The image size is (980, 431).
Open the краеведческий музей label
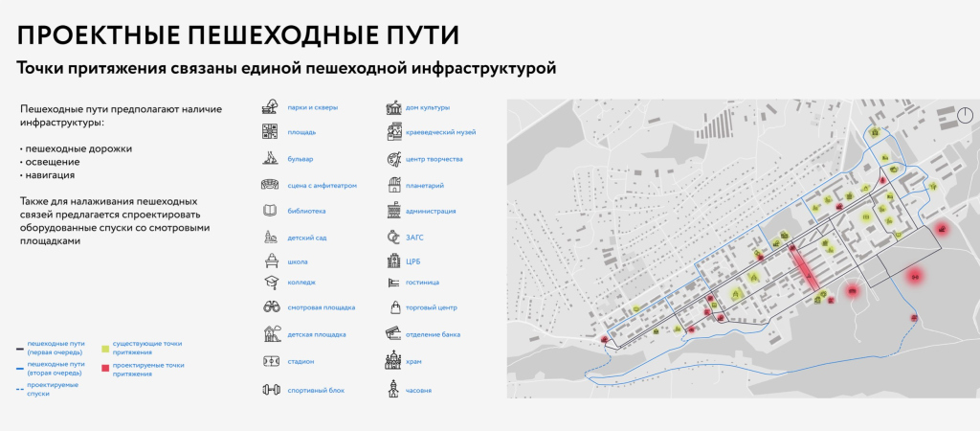pos(440,132)
